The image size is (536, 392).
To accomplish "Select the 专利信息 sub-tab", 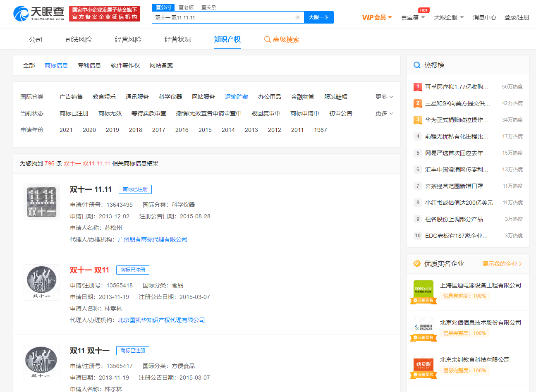I will 89,65.
